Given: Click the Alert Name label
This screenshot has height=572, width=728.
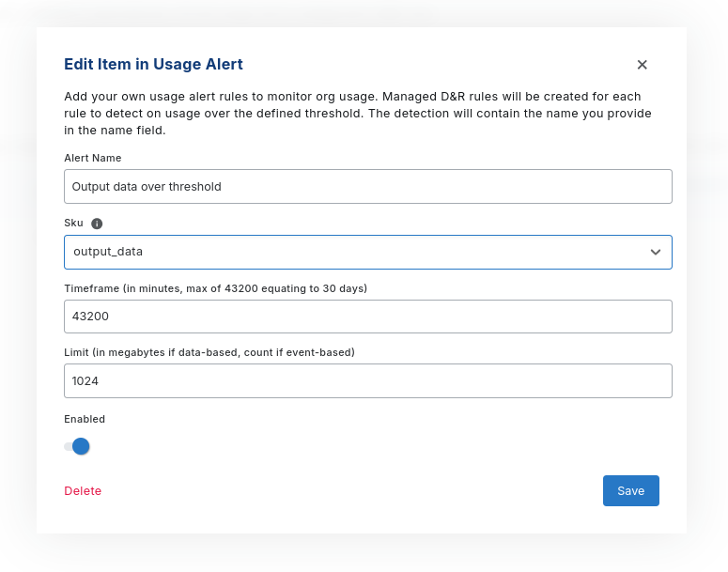Looking at the screenshot, I should (x=92, y=158).
